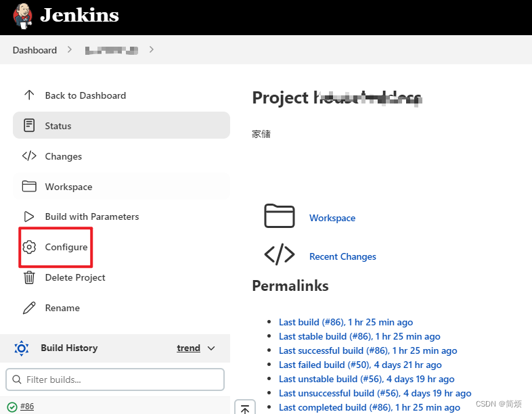
Task: Click the Status document icon
Action: 29,126
